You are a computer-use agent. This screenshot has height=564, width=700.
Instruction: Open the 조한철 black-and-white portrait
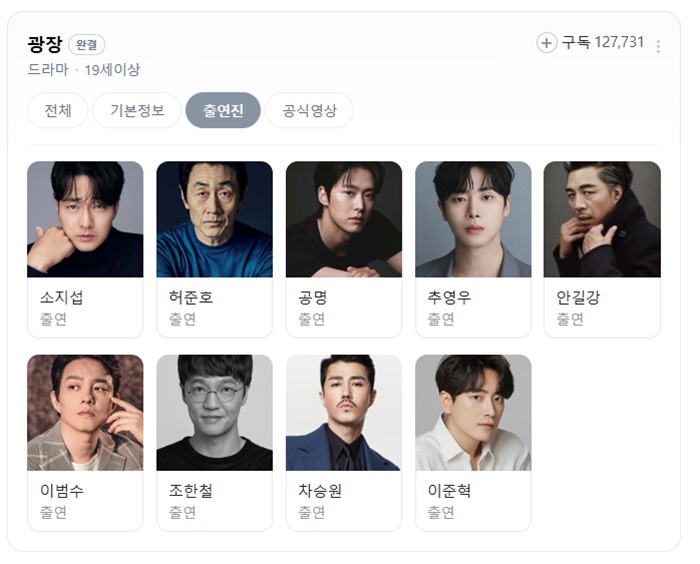pyautogui.click(x=214, y=413)
